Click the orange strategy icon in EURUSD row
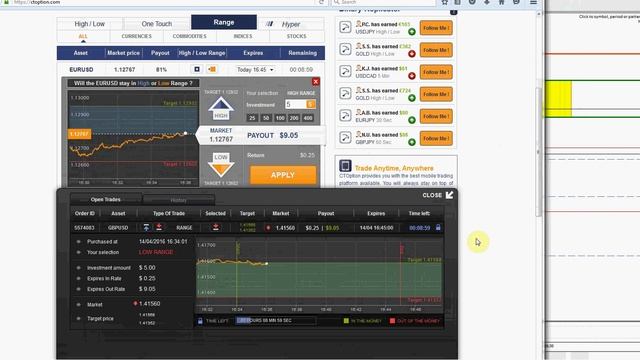 coord(212,69)
